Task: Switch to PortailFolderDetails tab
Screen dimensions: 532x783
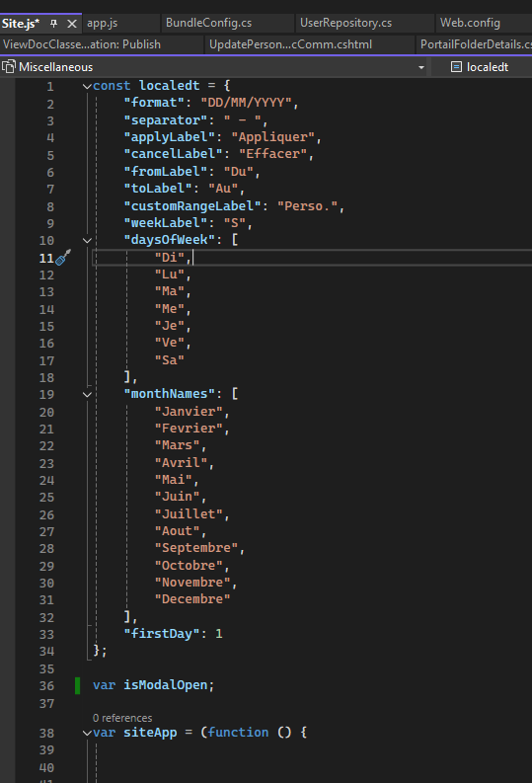Action: tap(476, 44)
